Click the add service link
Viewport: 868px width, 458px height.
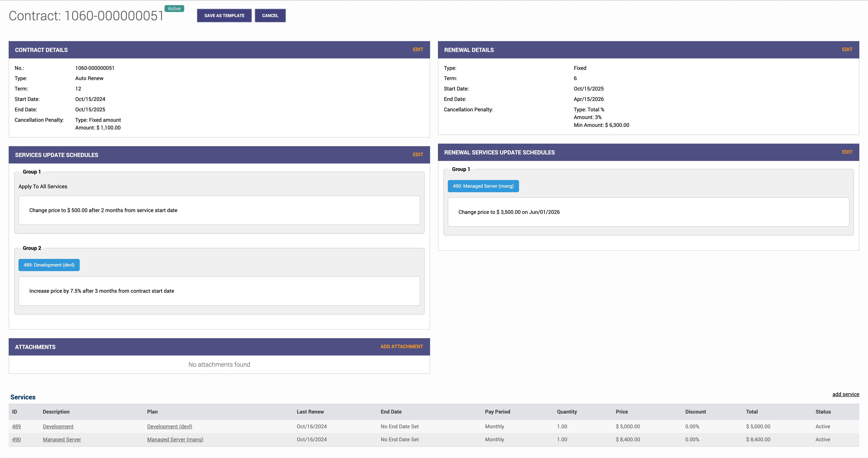[x=845, y=394]
